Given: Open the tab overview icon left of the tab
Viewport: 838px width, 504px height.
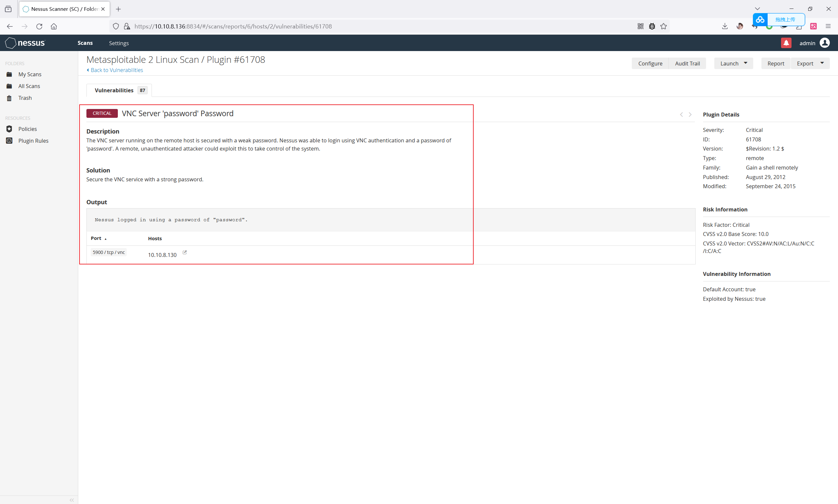Looking at the screenshot, I should click(x=8, y=9).
